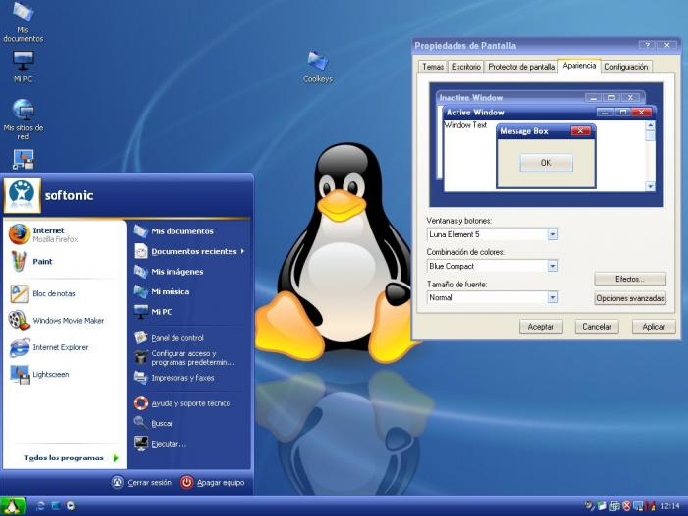
Task: Click the taskbar clock showing 12:14
Action: tap(670, 506)
